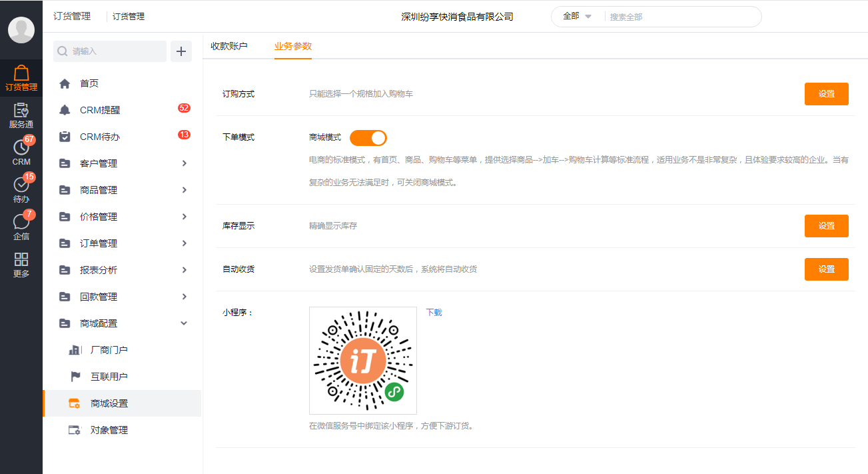Click the mini program QR code image
The image size is (868, 474).
click(x=363, y=361)
